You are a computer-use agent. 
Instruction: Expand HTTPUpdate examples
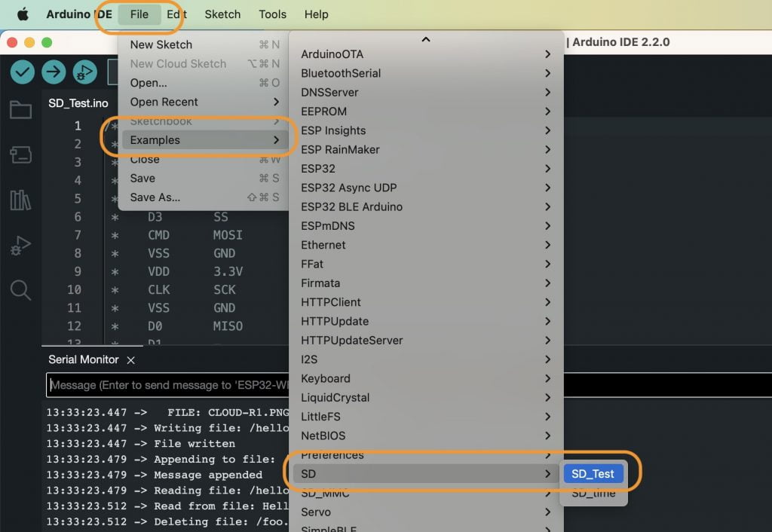tap(426, 321)
